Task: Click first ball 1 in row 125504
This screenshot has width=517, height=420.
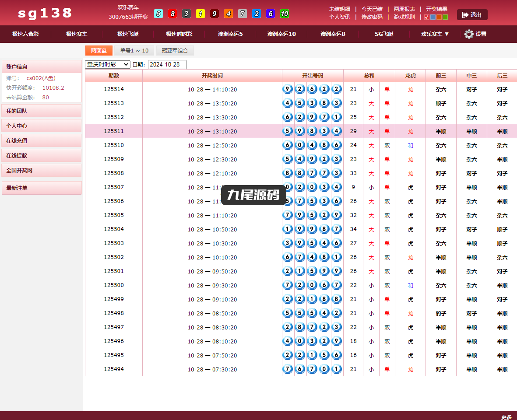Action: [x=288, y=229]
